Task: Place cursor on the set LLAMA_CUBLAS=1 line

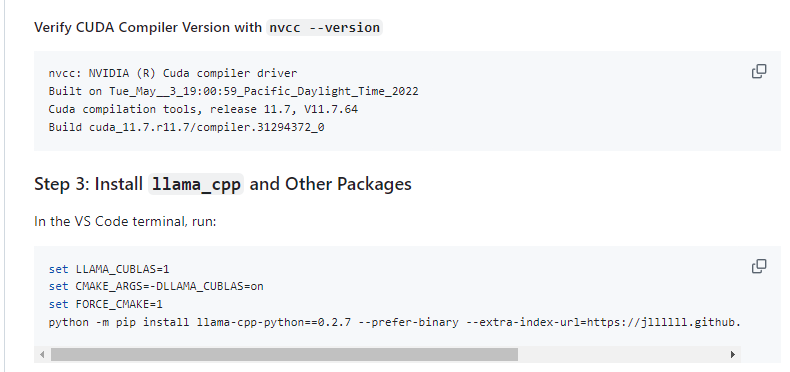Action: click(109, 269)
